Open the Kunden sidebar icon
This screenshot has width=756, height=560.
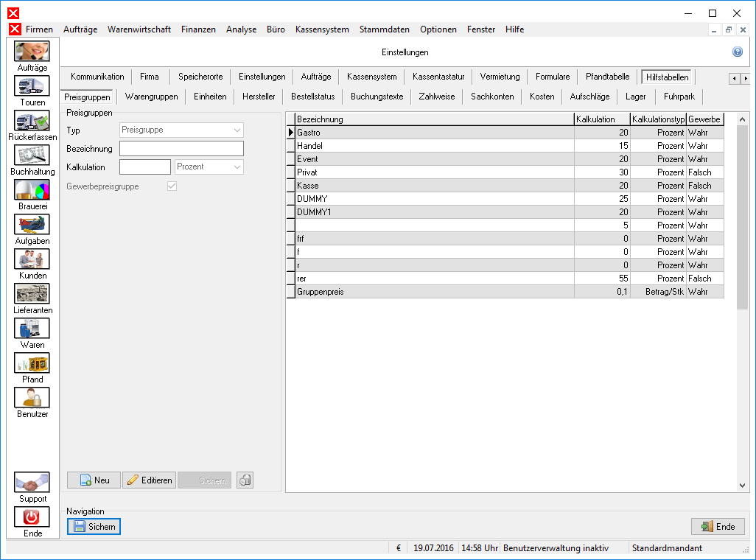[32, 259]
